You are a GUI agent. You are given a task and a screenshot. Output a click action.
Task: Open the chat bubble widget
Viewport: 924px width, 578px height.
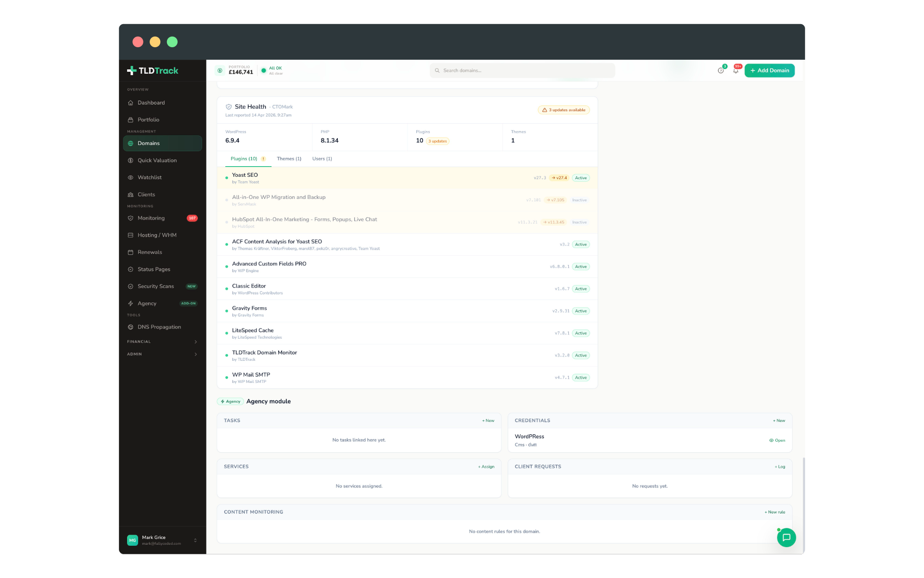tap(786, 538)
